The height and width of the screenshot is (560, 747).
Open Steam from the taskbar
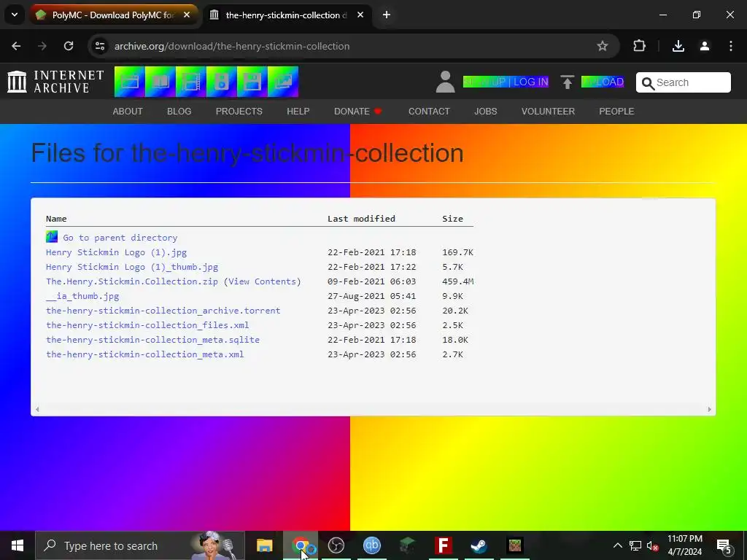coord(479,545)
